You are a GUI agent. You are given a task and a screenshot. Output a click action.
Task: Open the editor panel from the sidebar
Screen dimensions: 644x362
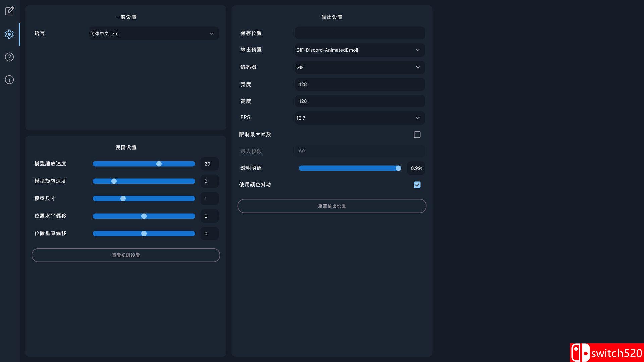coord(9,11)
